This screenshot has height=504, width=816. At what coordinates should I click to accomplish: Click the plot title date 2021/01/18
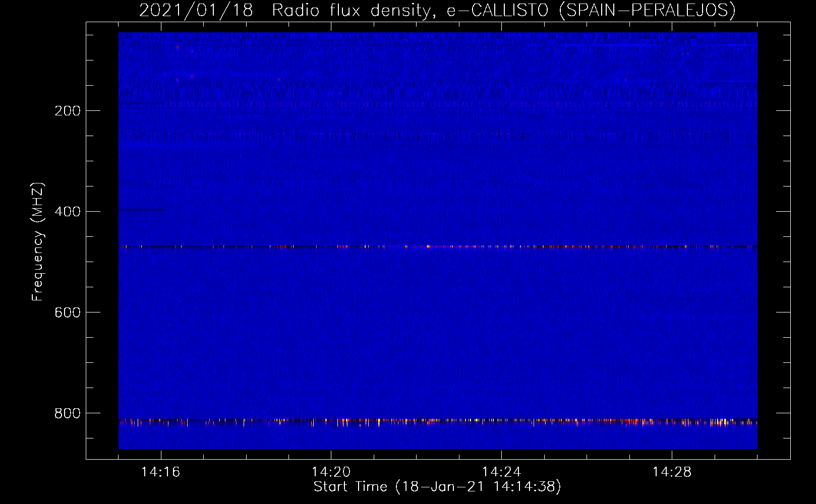(x=196, y=10)
